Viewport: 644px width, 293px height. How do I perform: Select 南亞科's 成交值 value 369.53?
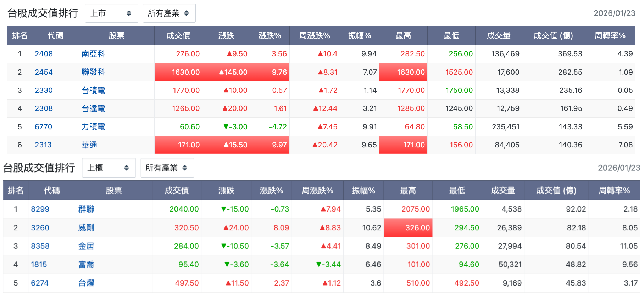tap(570, 54)
